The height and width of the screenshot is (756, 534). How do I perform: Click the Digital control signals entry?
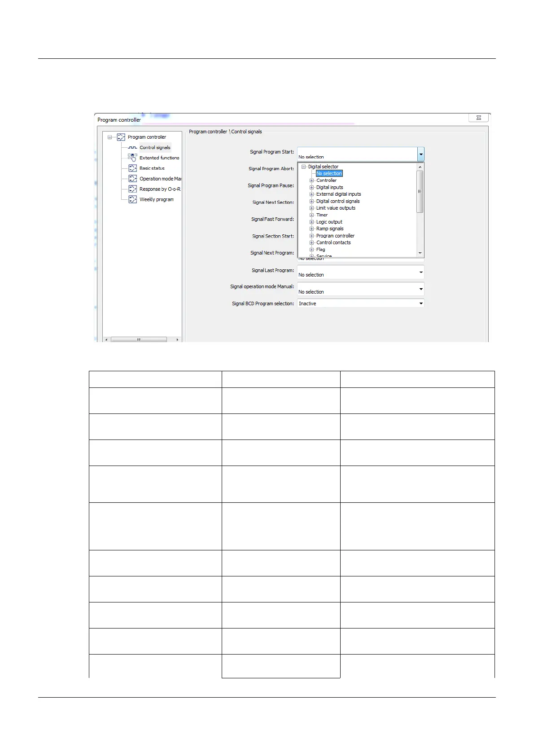338,201
